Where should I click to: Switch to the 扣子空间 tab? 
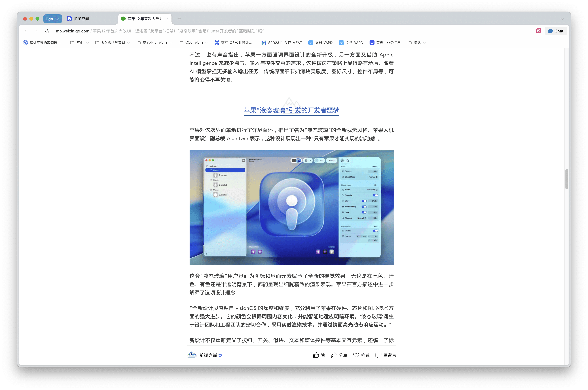tap(81, 19)
